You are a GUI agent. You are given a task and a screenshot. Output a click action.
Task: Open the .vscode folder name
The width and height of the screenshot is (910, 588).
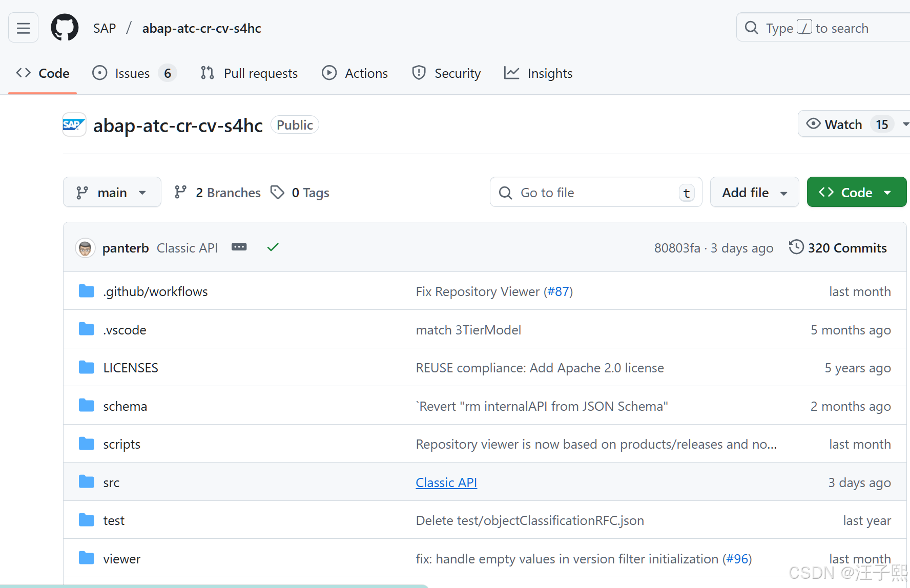[125, 330]
